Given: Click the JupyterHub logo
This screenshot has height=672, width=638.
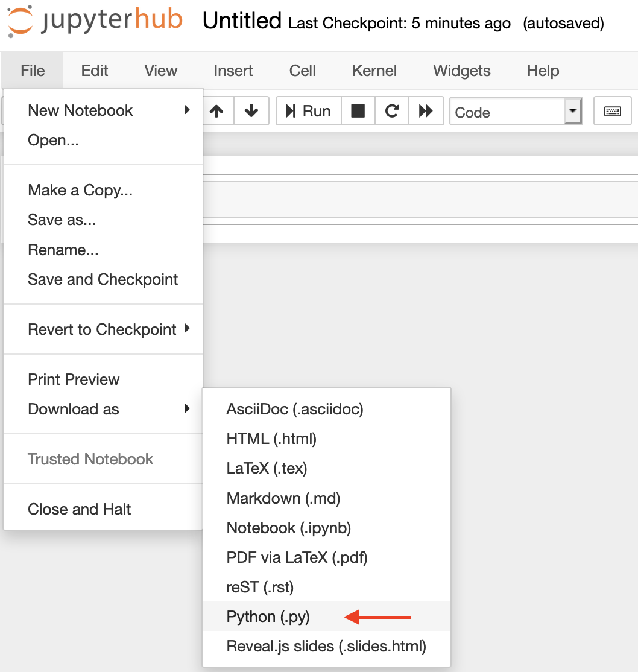Looking at the screenshot, I should pos(95,21).
